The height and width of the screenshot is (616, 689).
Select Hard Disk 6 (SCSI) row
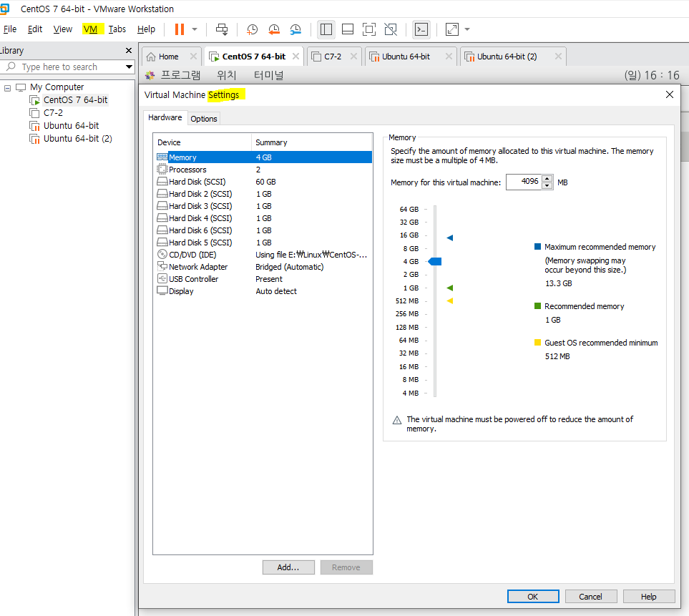(x=264, y=230)
